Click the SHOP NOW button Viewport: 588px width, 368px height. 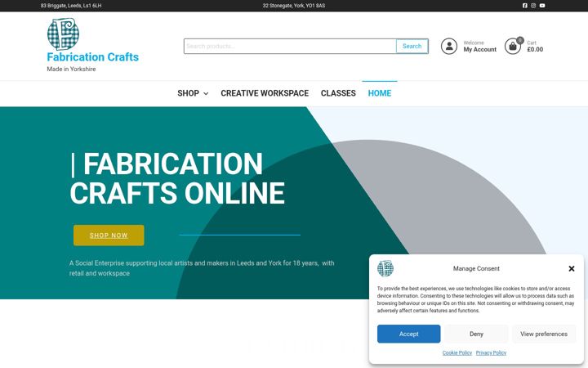[109, 236]
